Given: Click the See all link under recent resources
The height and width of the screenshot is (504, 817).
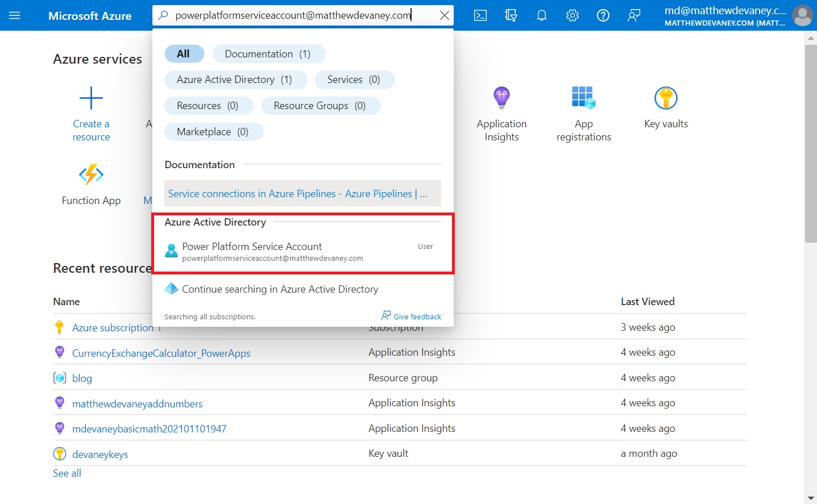Looking at the screenshot, I should click(67, 473).
